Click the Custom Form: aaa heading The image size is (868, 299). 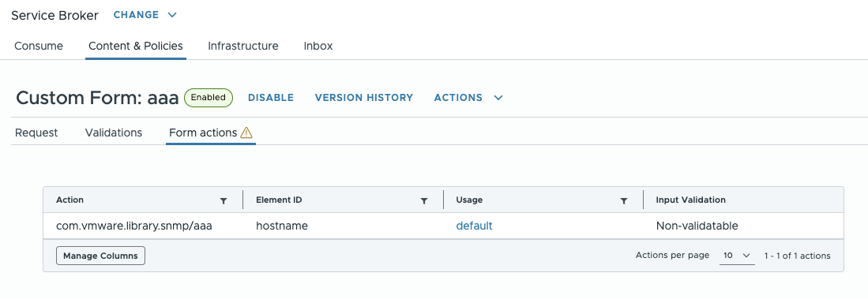(x=97, y=98)
